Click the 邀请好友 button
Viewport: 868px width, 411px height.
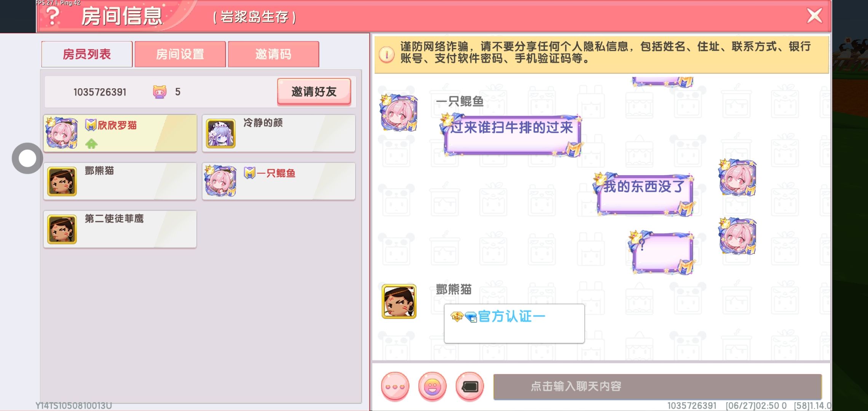(x=314, y=92)
